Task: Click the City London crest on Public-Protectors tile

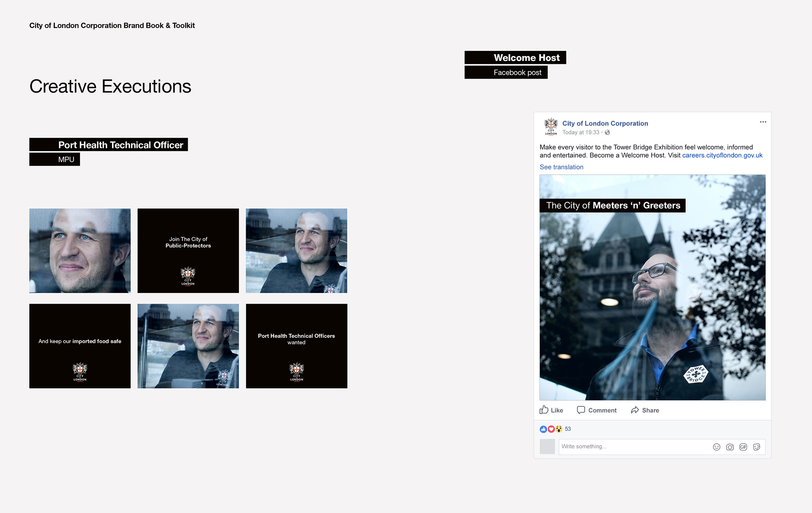Action: click(x=188, y=276)
